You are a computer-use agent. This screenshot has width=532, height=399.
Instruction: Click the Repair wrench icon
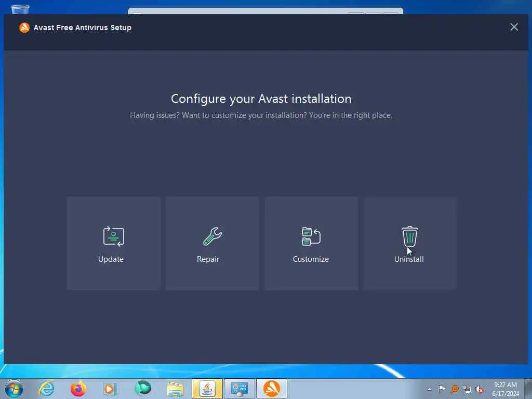tap(212, 236)
